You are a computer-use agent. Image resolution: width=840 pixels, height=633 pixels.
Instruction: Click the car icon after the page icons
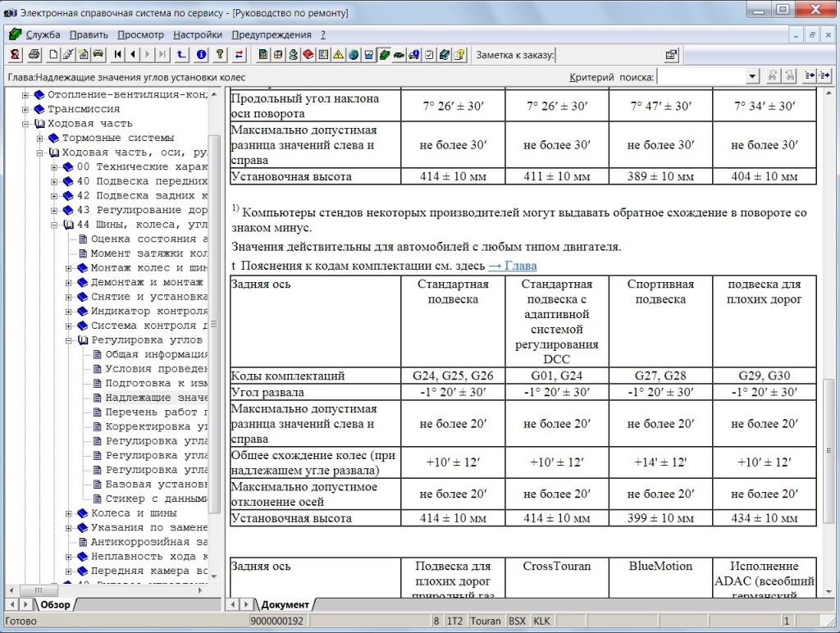coord(98,55)
